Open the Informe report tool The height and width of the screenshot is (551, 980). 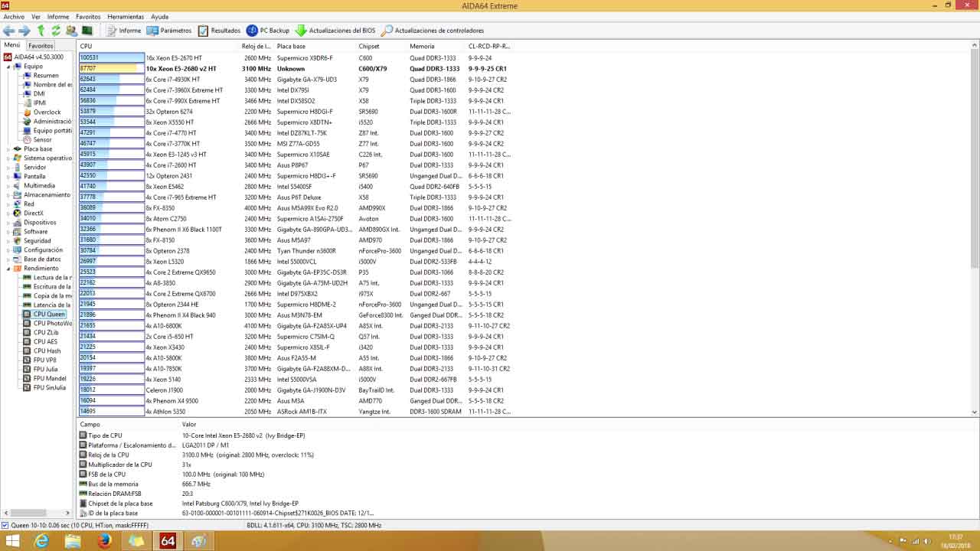[x=123, y=31]
